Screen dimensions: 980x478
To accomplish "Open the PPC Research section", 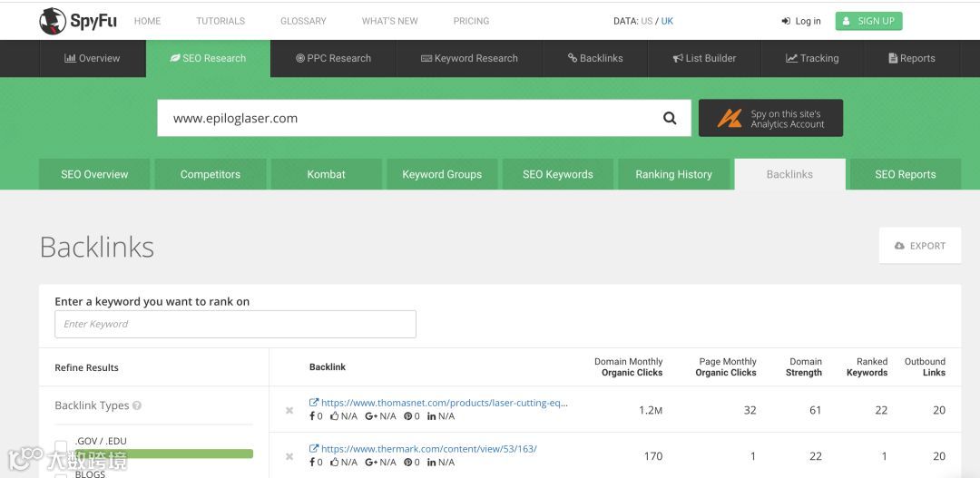I will click(333, 58).
